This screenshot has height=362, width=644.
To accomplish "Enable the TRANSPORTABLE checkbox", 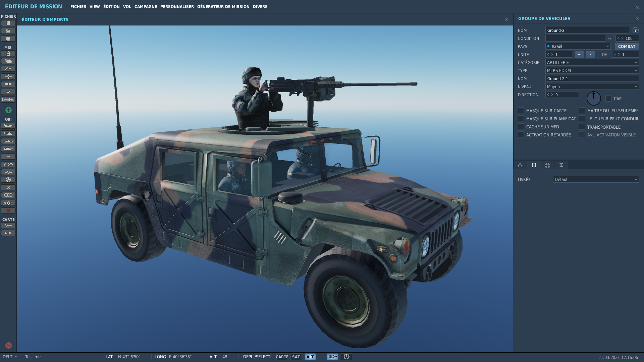I will (582, 127).
